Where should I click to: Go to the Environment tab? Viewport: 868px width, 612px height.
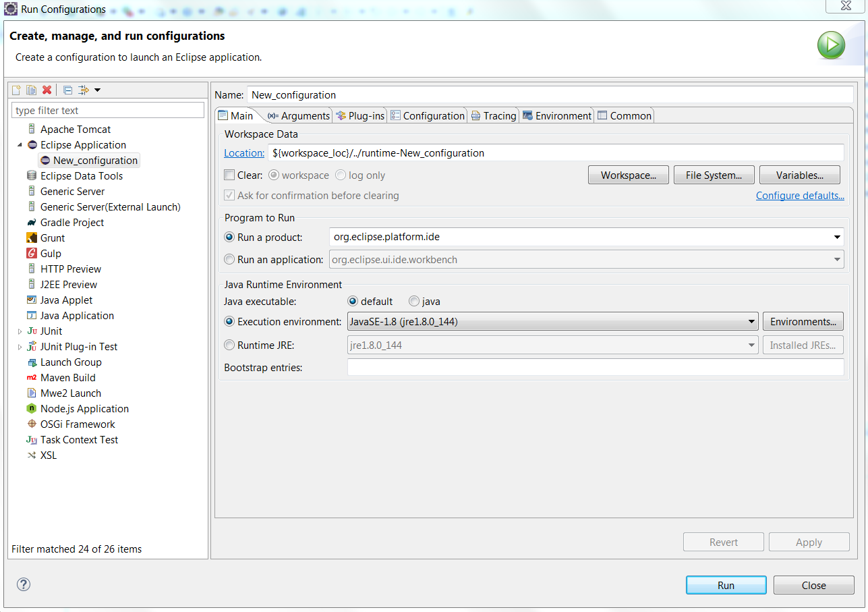coord(557,115)
